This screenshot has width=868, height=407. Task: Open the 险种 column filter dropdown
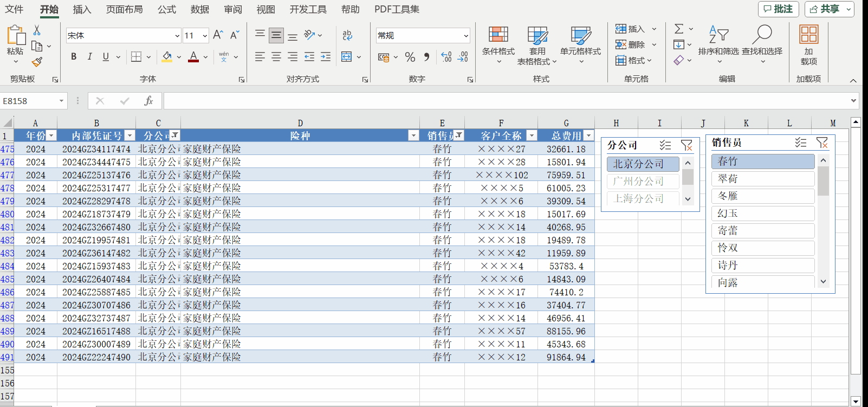(x=413, y=135)
